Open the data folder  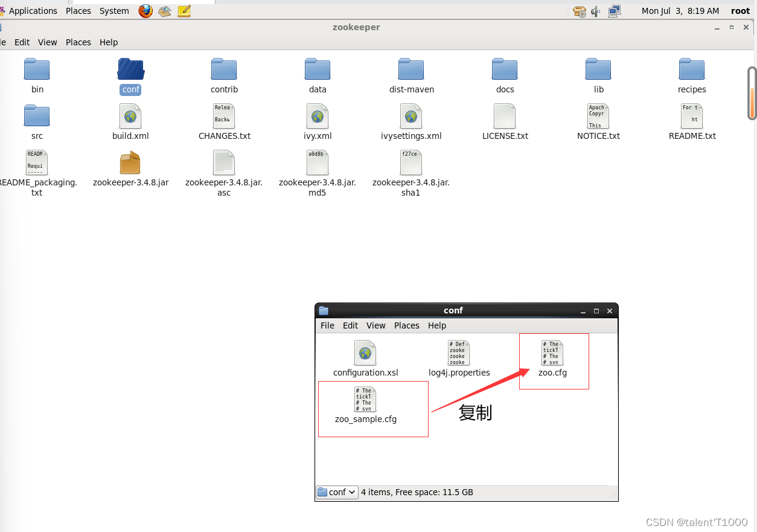pyautogui.click(x=318, y=69)
